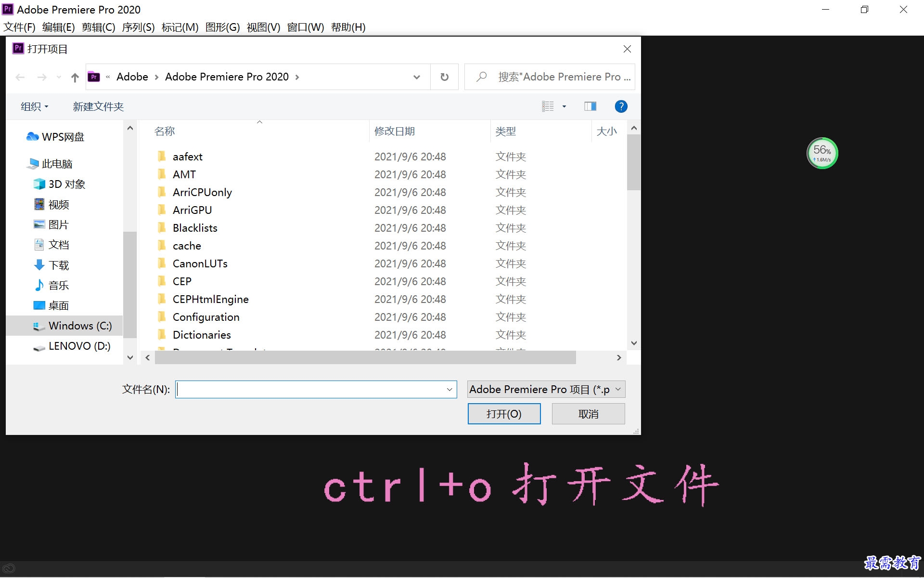
Task: Expand chevron after Adobe Premiere Pro 2020
Action: (x=297, y=77)
